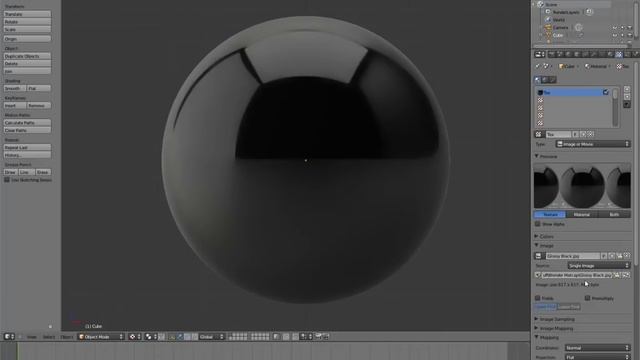Click the Insert keyframe button

click(x=15, y=105)
